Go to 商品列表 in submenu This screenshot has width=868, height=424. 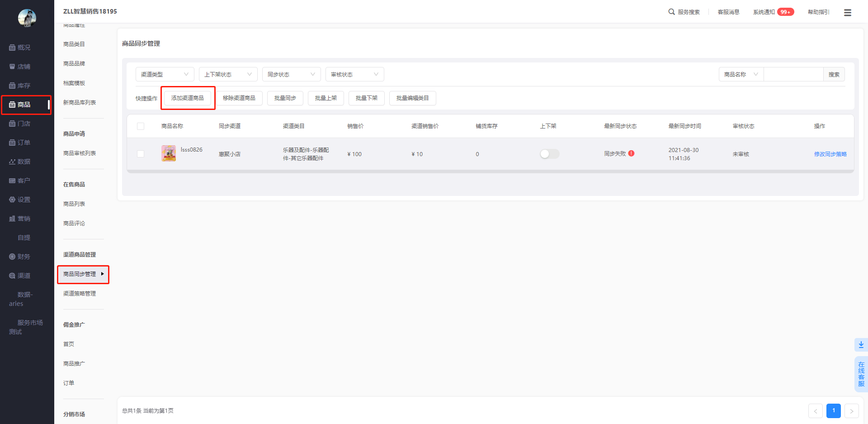click(x=74, y=204)
